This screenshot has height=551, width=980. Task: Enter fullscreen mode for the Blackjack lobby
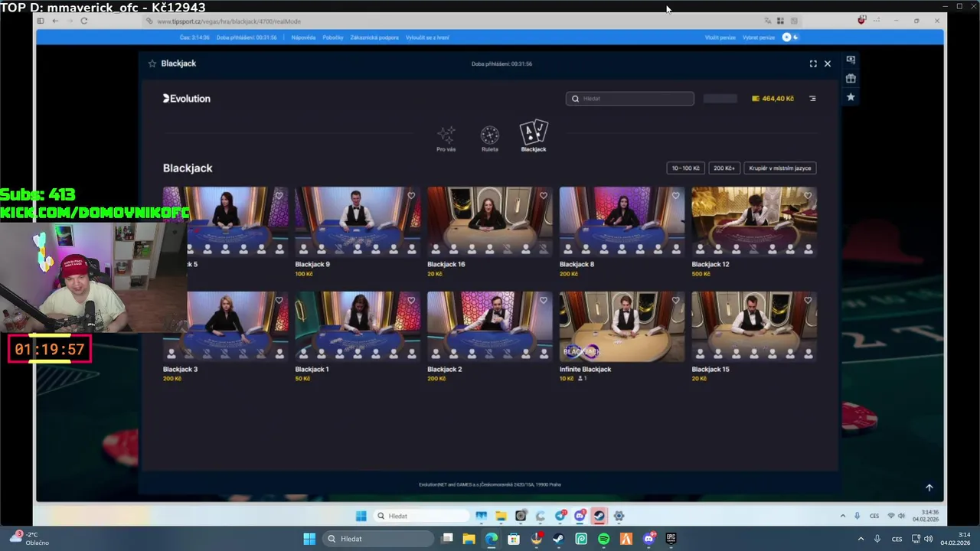click(813, 64)
